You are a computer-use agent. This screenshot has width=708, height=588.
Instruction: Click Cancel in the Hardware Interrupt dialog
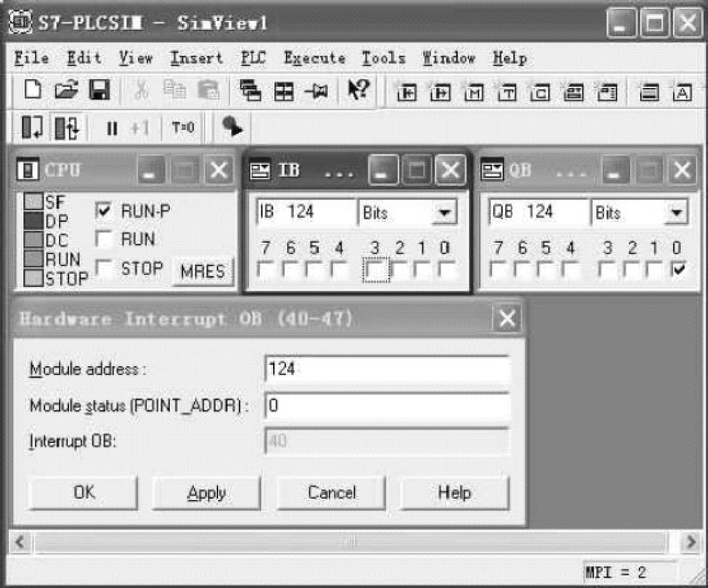[x=331, y=492]
